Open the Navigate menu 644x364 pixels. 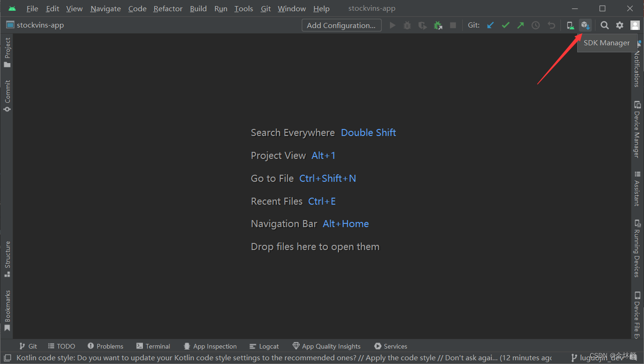[106, 8]
